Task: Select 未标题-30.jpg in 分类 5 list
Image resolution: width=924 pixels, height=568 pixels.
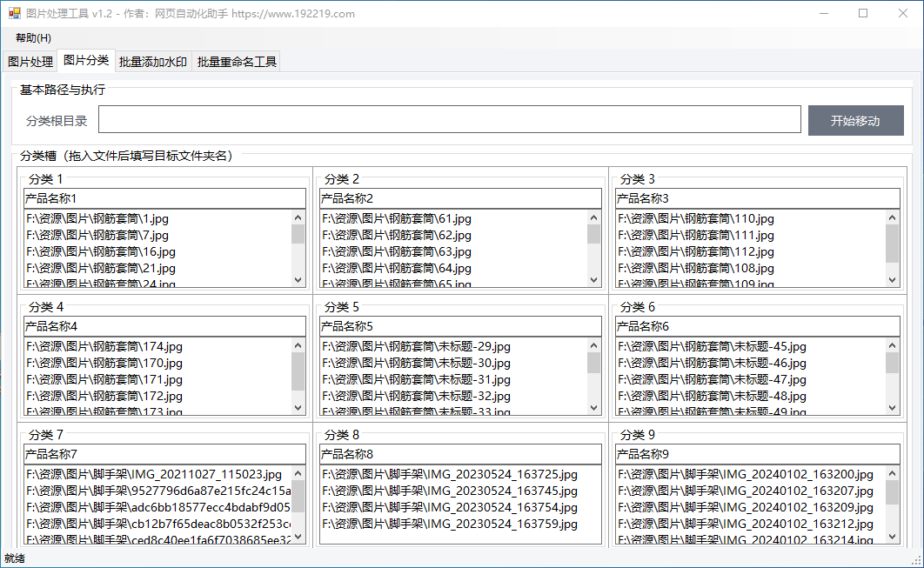Action: click(416, 363)
